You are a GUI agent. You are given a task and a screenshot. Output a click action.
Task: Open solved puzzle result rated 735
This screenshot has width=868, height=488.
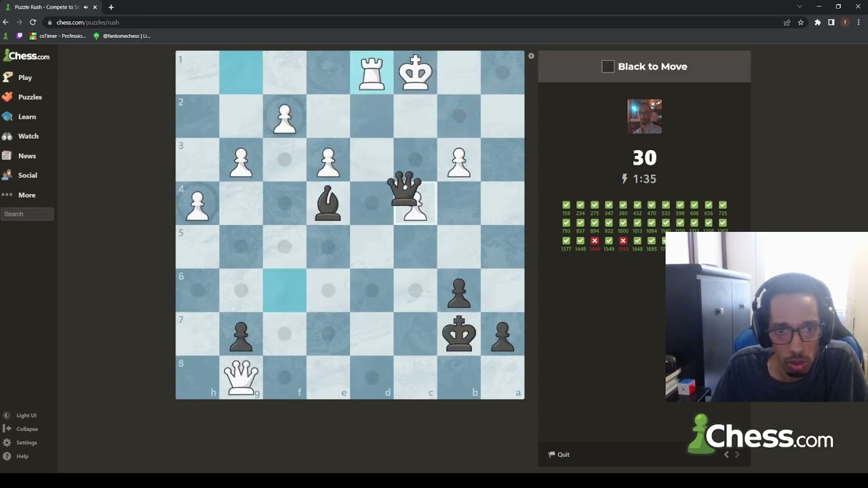(x=723, y=208)
